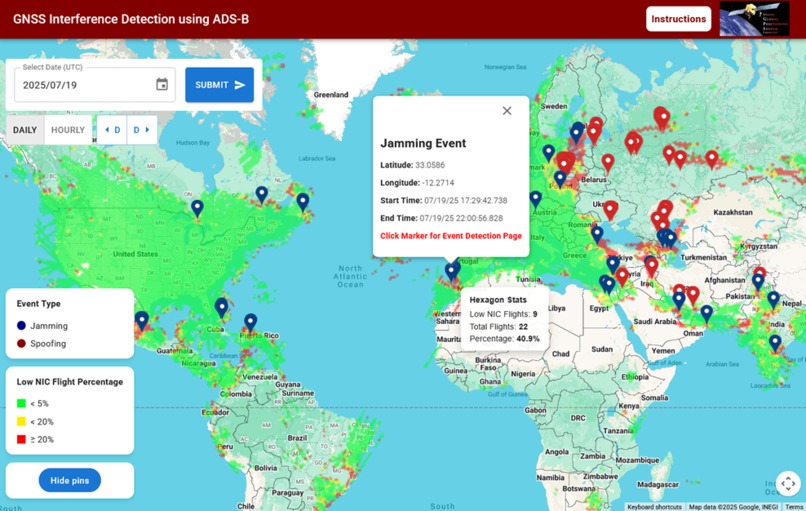Click Keyboard shortcuts link on map
This screenshot has width=806, height=511.
pos(654,507)
